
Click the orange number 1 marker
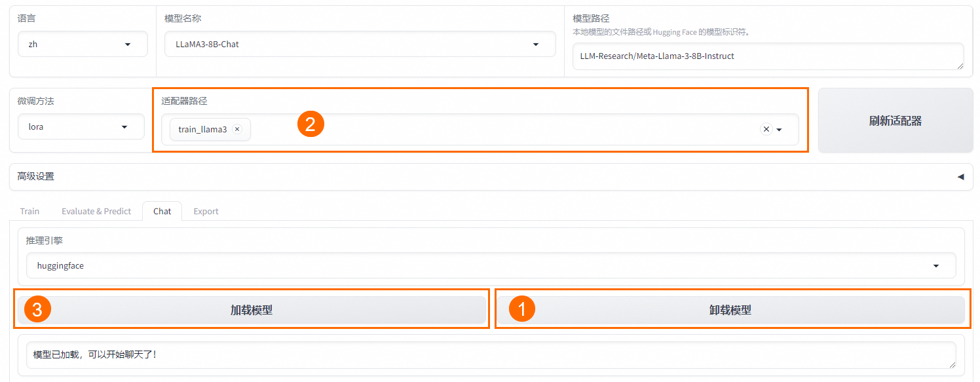pos(522,309)
